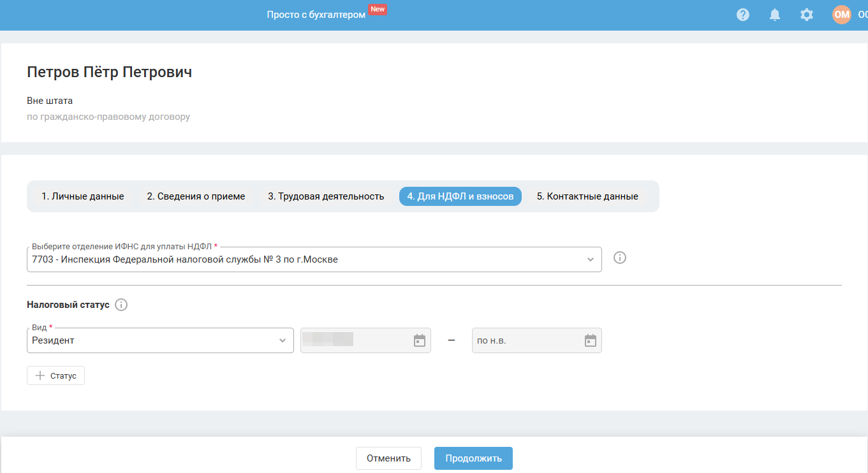
Task: Click the Продолжить button
Action: pos(473,458)
